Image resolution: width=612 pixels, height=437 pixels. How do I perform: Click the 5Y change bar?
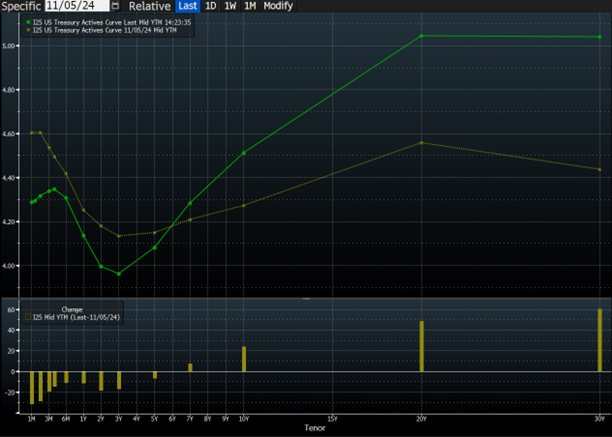155,375
